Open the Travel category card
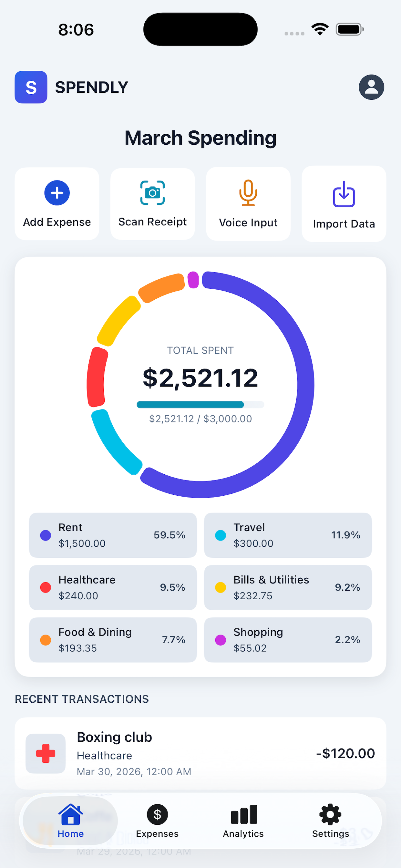 click(x=288, y=535)
